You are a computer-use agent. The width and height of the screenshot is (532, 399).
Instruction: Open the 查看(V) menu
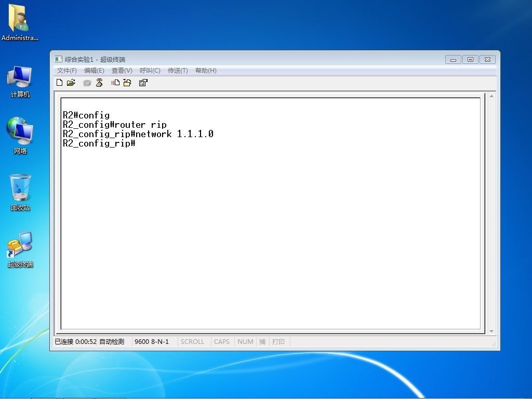[x=122, y=71]
